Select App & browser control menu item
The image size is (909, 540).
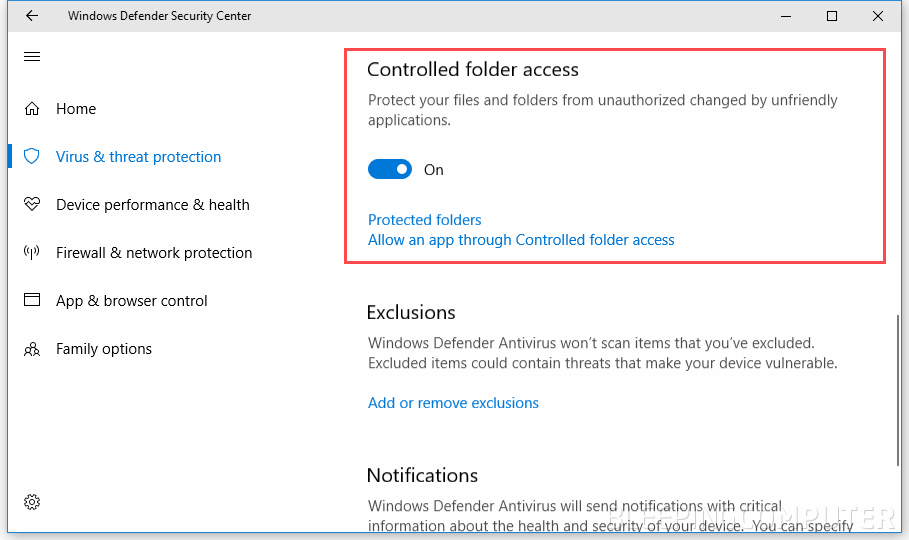click(x=132, y=301)
